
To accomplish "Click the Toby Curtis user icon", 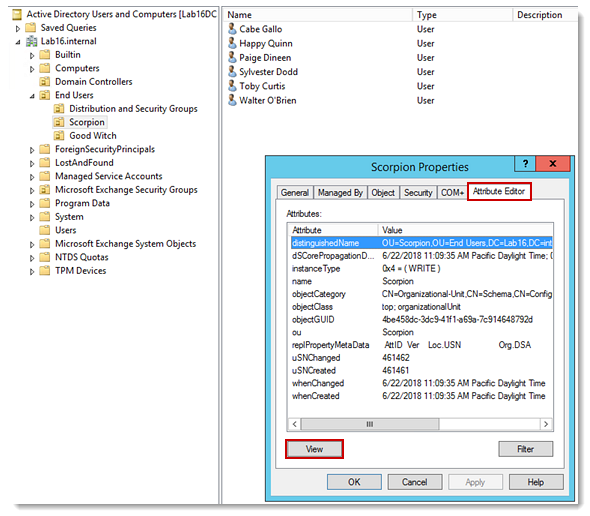I will [232, 86].
